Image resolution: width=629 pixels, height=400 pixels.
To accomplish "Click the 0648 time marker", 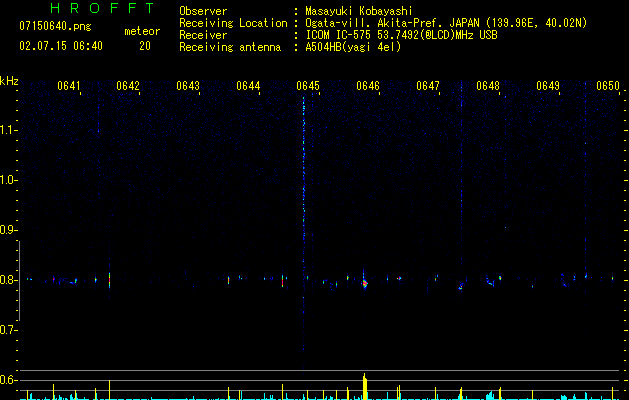I will 488,86.
